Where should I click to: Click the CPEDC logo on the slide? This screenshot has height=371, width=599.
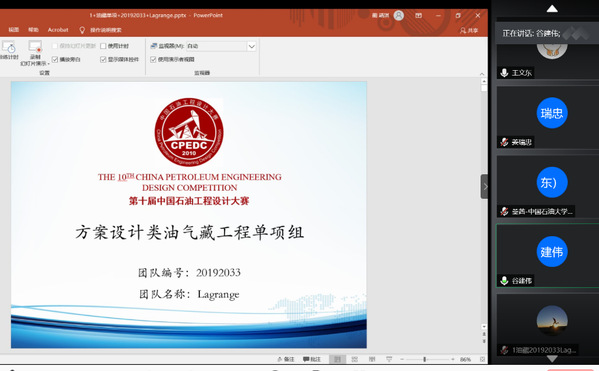189,132
